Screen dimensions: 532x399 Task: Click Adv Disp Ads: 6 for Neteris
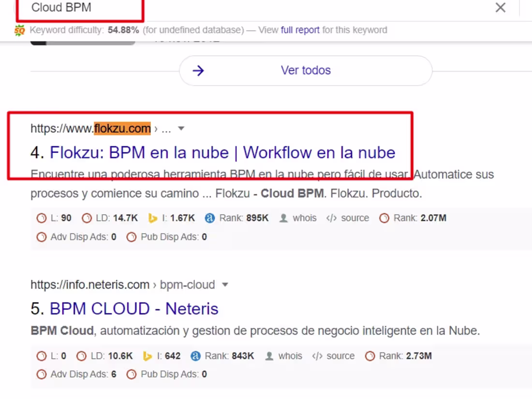76,374
